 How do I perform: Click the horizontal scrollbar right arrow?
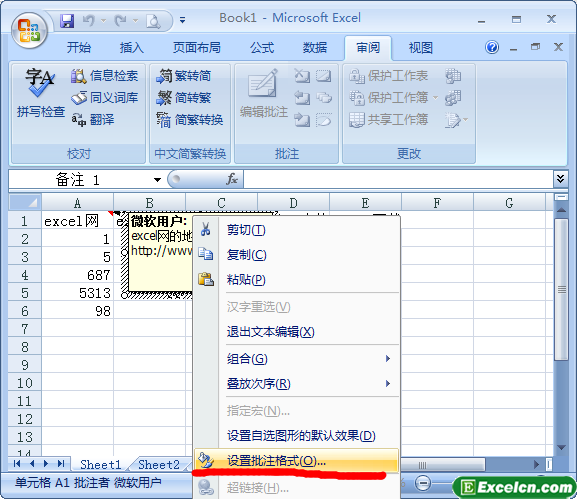tap(537, 465)
